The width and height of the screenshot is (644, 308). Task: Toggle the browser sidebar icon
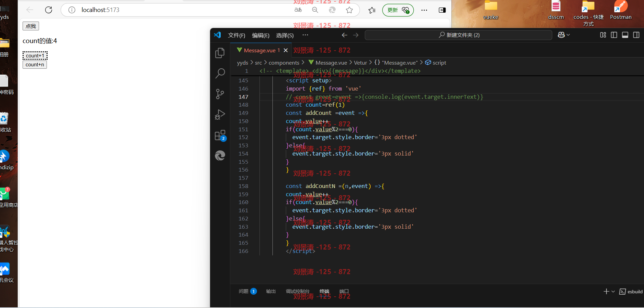click(442, 10)
